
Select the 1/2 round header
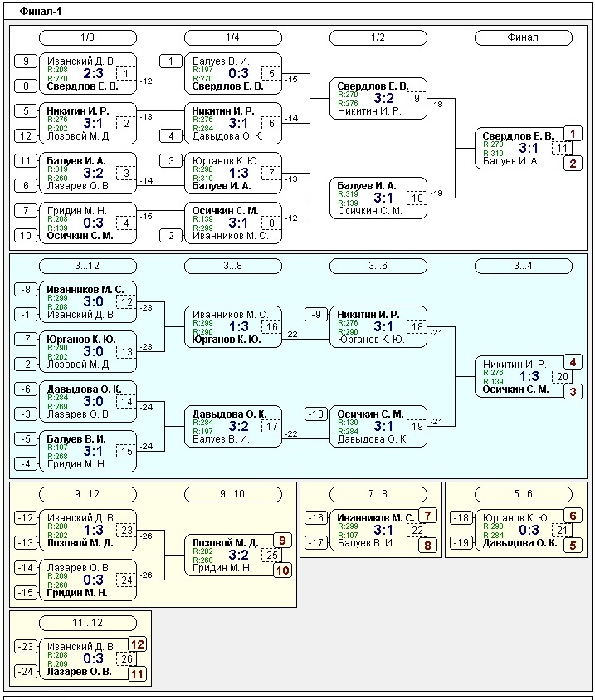[x=378, y=37]
